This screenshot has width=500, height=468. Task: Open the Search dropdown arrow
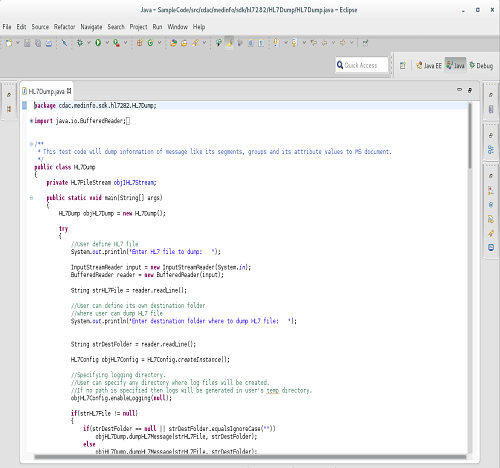(x=204, y=43)
